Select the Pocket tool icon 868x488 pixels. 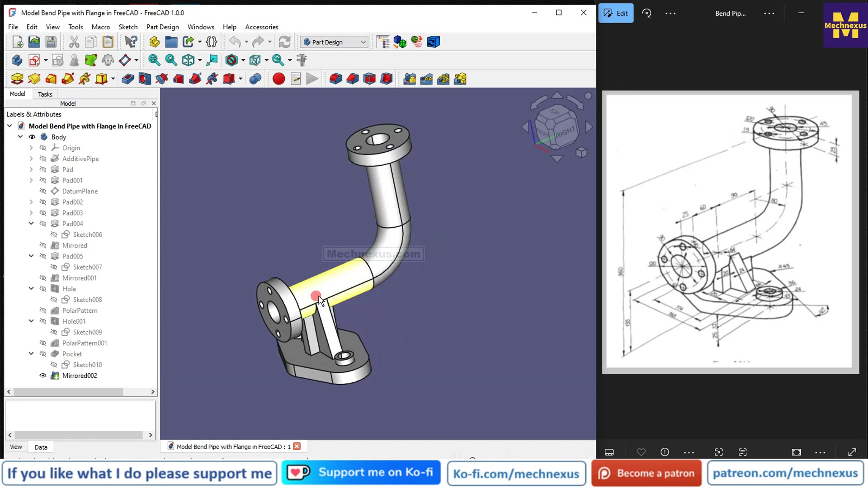coord(128,79)
